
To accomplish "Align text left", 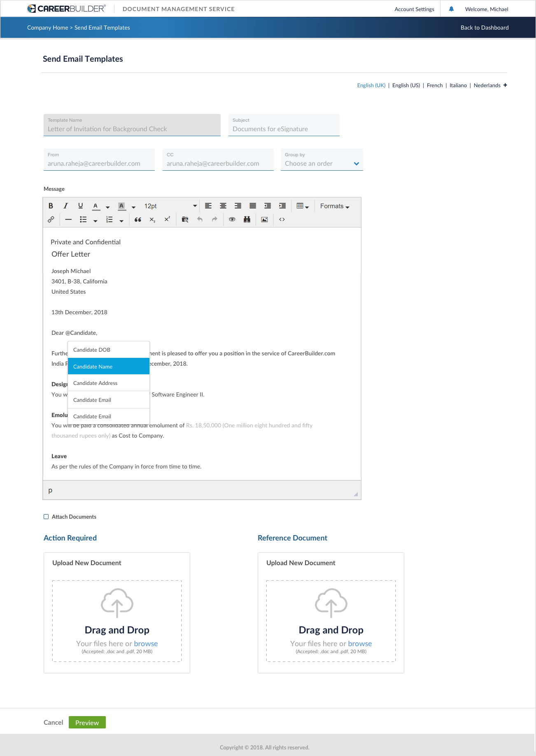I will click(x=208, y=206).
